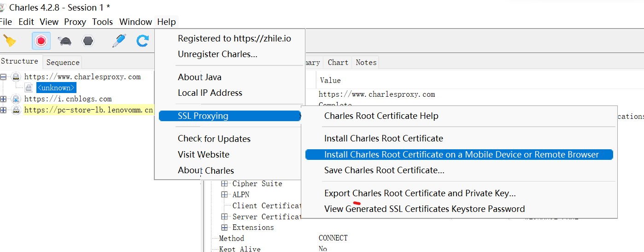Image resolution: width=644 pixels, height=252 pixels.
Task: Expand the ALPN row
Action: 225,194
